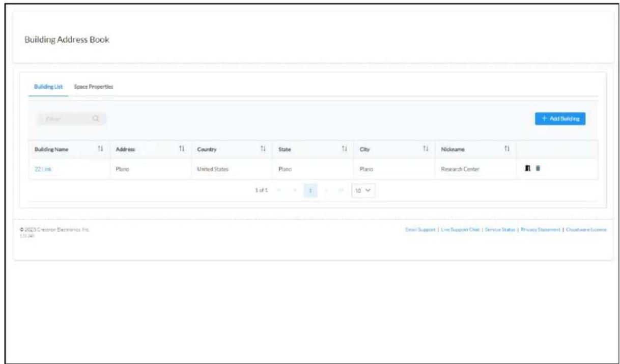Viewport: 620px width, 364px height.
Task: Delete the 22 Link building via trash icon
Action: coord(539,169)
